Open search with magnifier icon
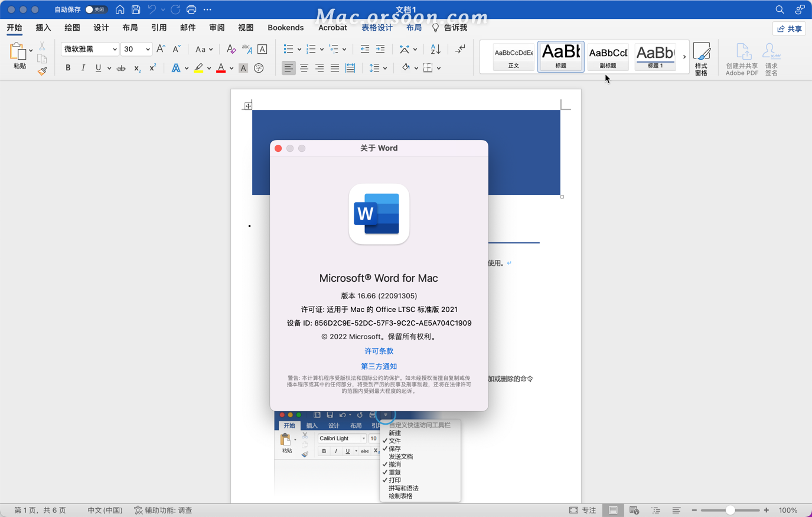The width and height of the screenshot is (812, 517). [x=780, y=9]
